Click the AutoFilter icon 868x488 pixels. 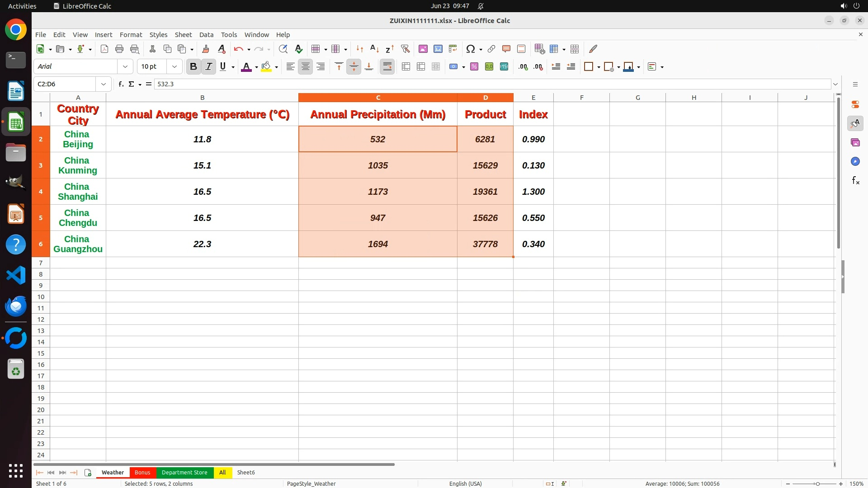405,49
